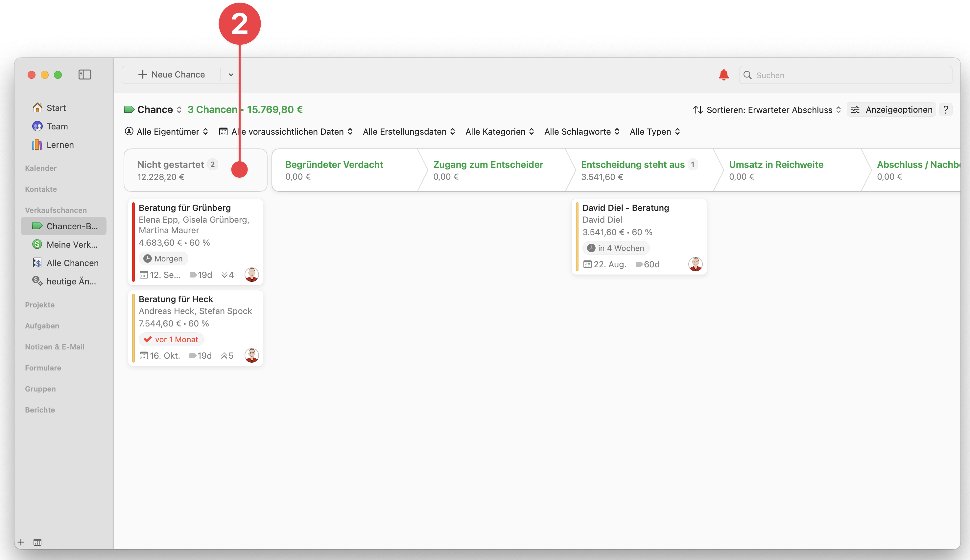The width and height of the screenshot is (970, 560).
Task: Click the 'vor 1 Monat' task checkmark
Action: click(148, 339)
